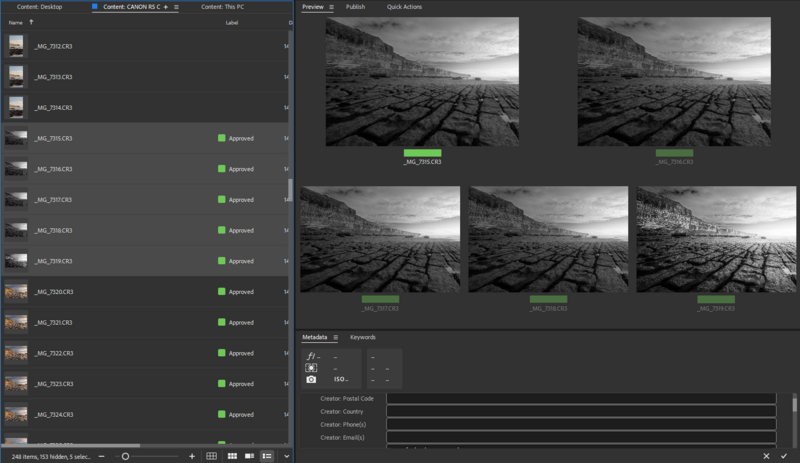The width and height of the screenshot is (800, 463).
Task: Decrease thumbnail size with minus button
Action: (102, 456)
